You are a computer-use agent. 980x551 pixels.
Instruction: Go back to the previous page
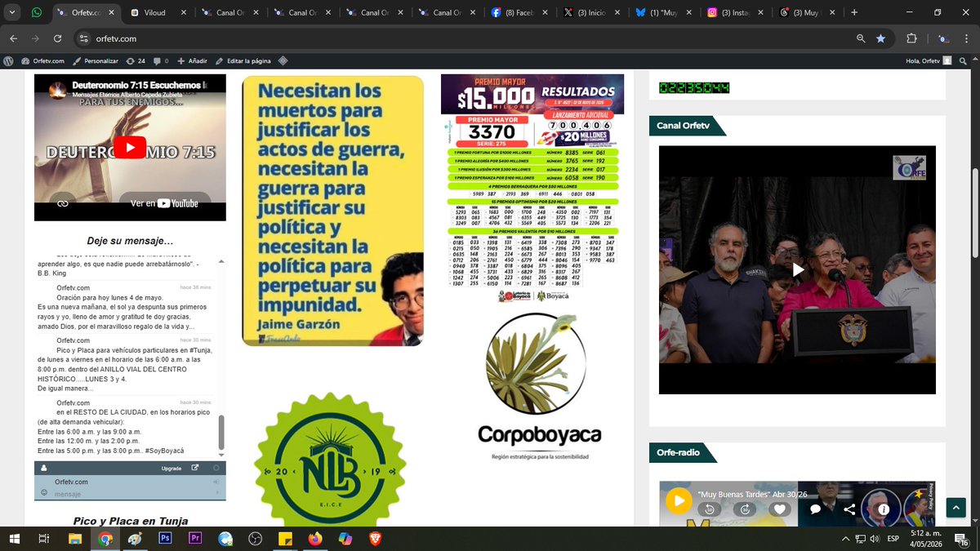coord(14,38)
